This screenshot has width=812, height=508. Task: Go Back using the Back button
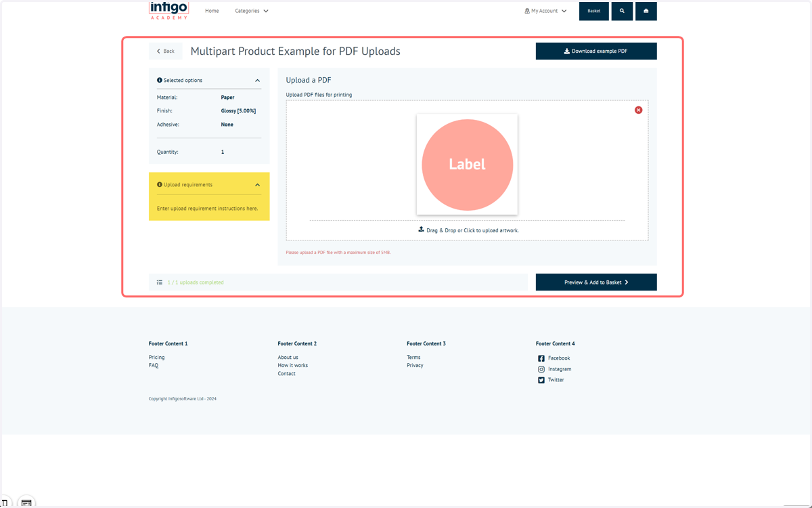click(166, 51)
